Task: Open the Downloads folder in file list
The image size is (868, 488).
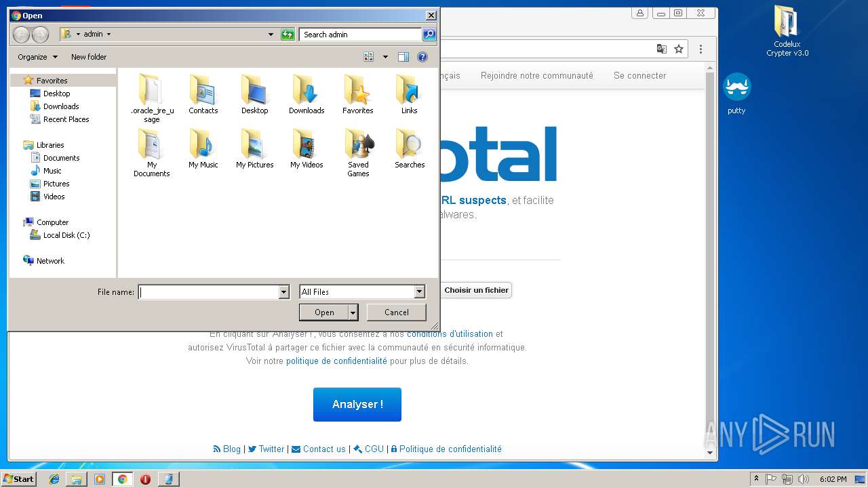Action: 307,94
